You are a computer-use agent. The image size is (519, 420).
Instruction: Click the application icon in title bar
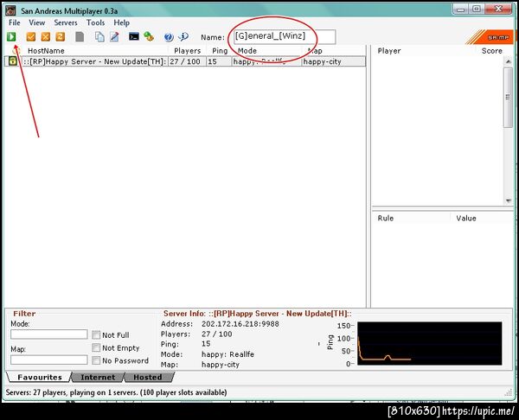(10, 10)
